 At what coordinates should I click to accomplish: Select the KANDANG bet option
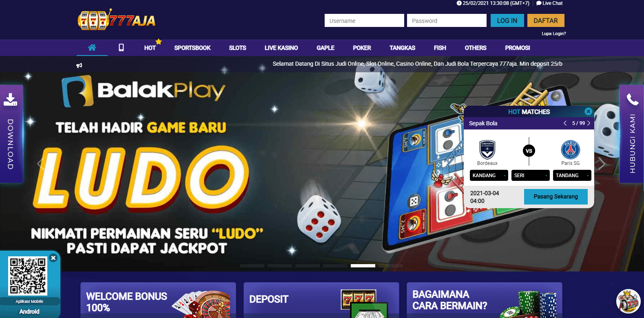(489, 175)
